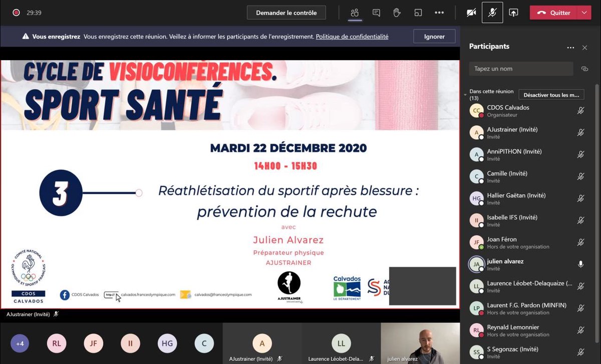
Task: Click the 29:39 meeting timer
Action: tap(34, 13)
